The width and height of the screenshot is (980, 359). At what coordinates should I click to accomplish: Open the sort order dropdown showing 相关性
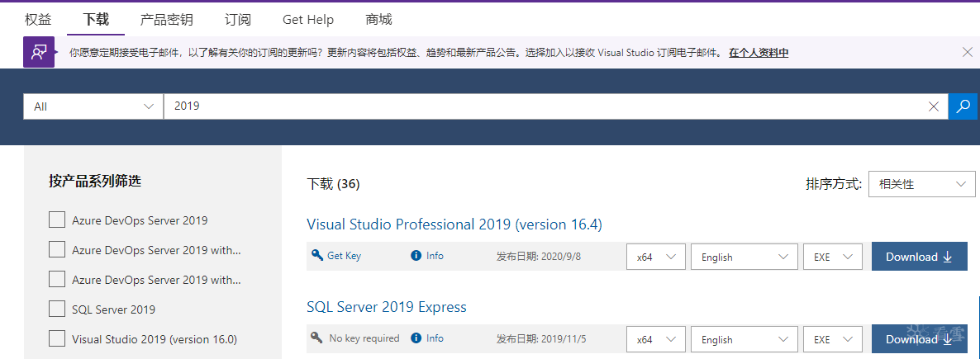921,183
